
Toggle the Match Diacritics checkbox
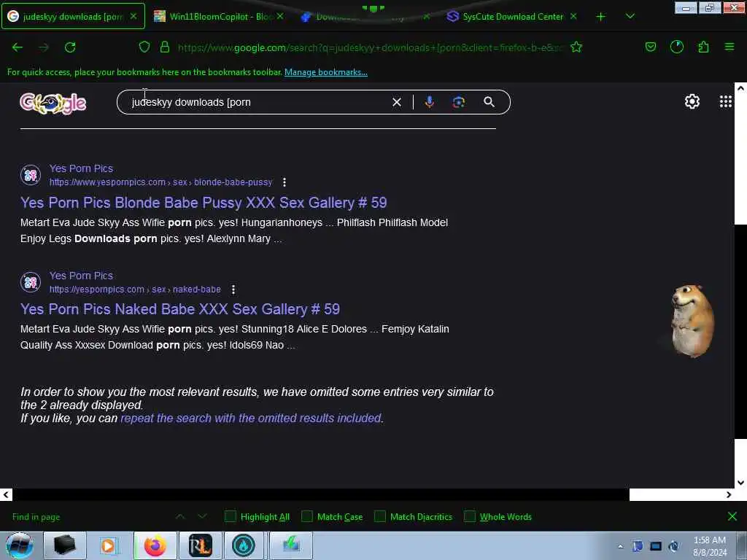pyautogui.click(x=379, y=517)
